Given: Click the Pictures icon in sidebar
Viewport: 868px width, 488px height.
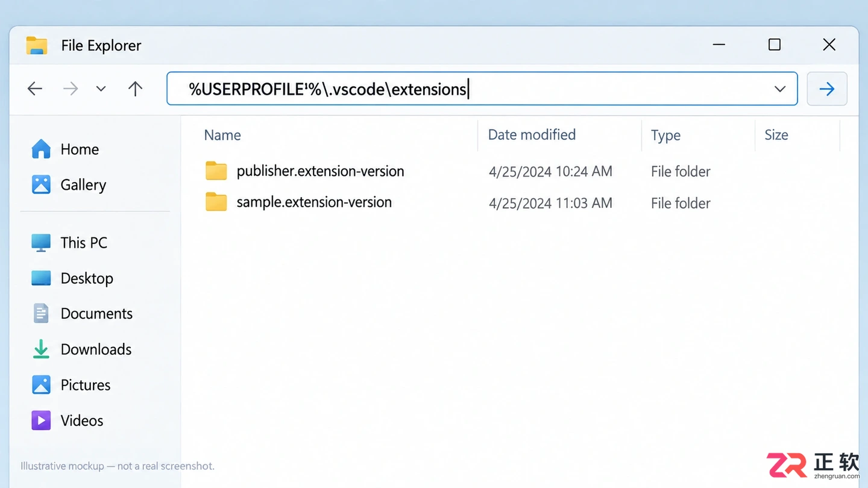Looking at the screenshot, I should (41, 384).
